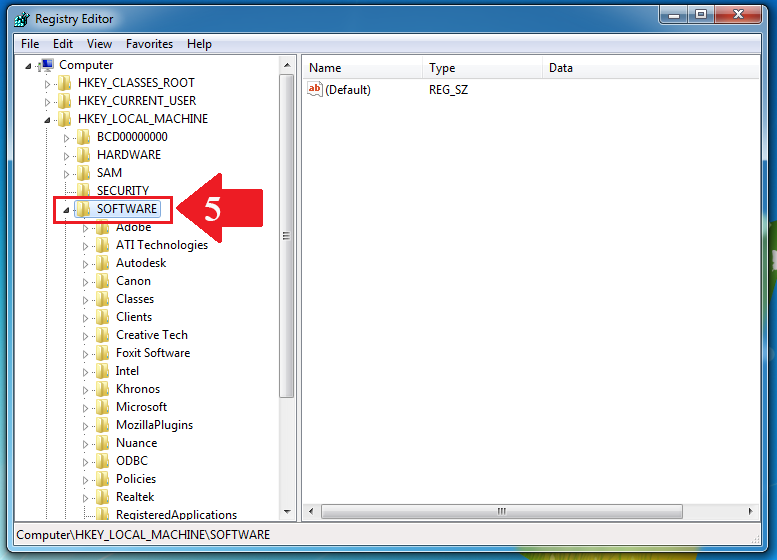Screen dimensions: 777x560
Task: Click values pane scroll right arrow
Action: click(x=750, y=511)
